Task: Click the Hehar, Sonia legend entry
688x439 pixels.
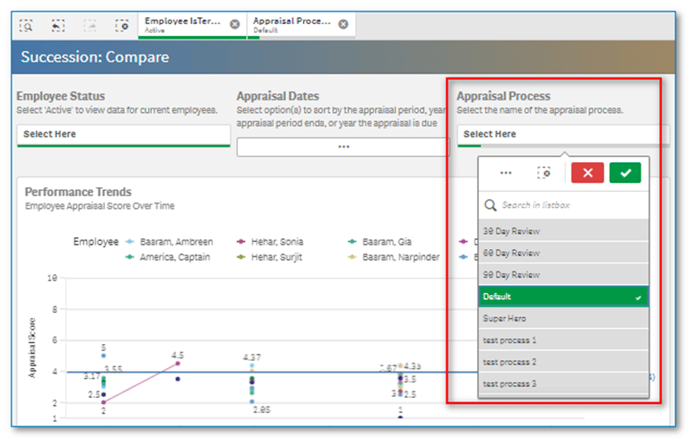Action: 270,242
